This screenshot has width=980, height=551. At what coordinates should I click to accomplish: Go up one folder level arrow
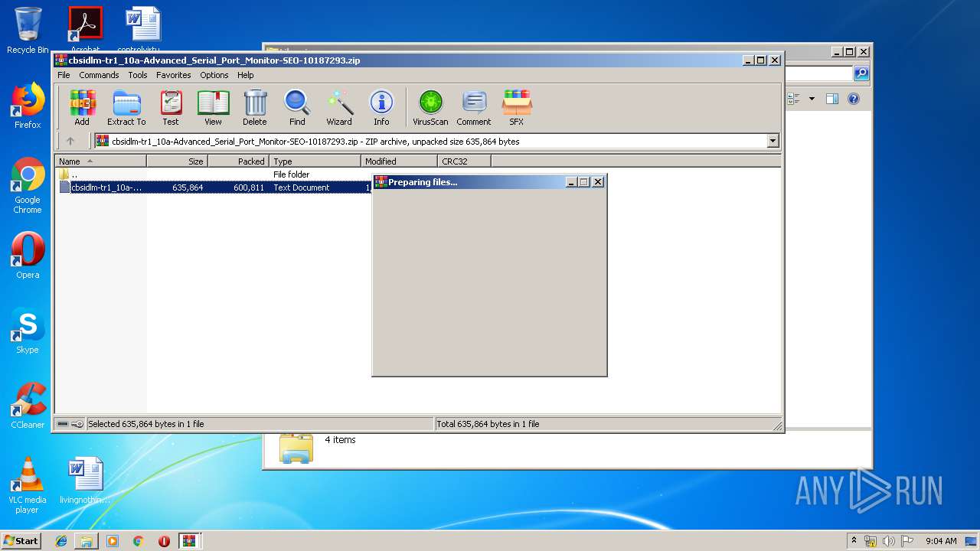click(x=70, y=141)
